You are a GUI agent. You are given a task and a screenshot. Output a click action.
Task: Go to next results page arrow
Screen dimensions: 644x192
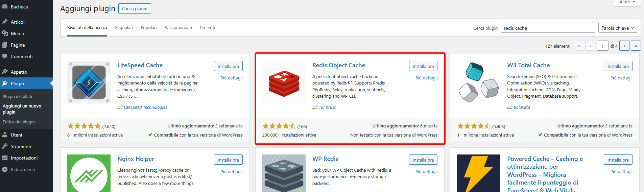pos(624,46)
